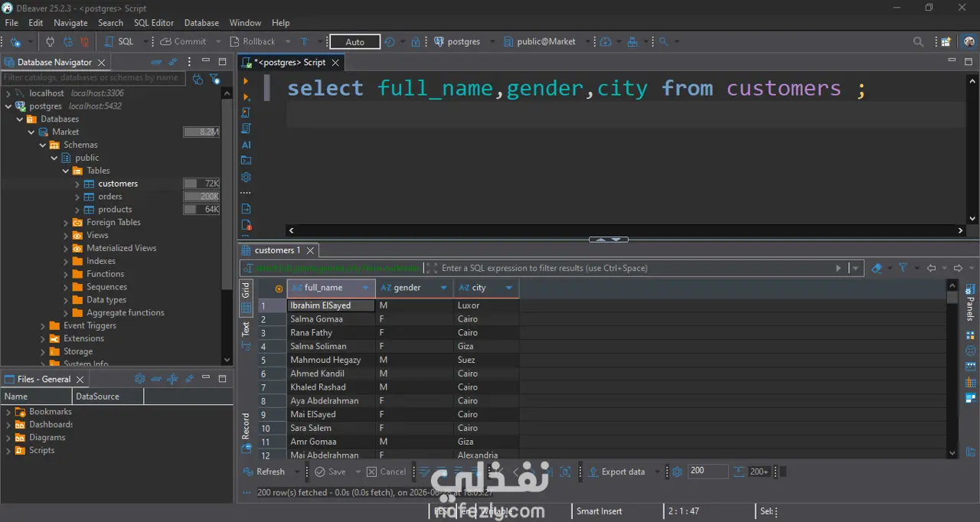Click the Connect plug icon in toolbar
This screenshot has width=980, height=522.
pyautogui.click(x=51, y=42)
